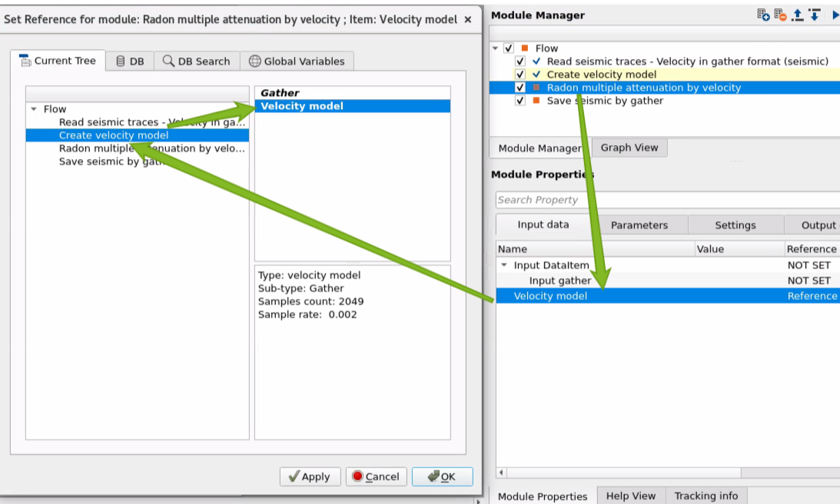This screenshot has height=504, width=840.
Task: Apply the velocity model reference
Action: click(310, 476)
